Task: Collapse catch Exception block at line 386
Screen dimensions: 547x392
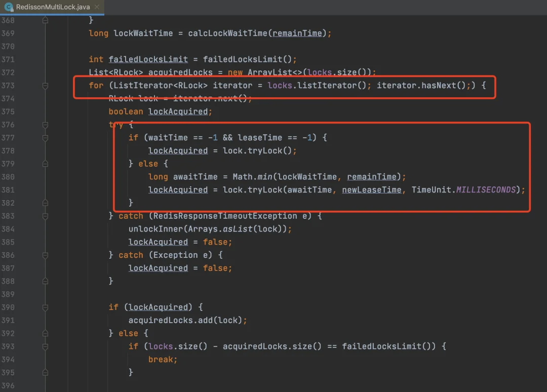Action: pyautogui.click(x=46, y=255)
